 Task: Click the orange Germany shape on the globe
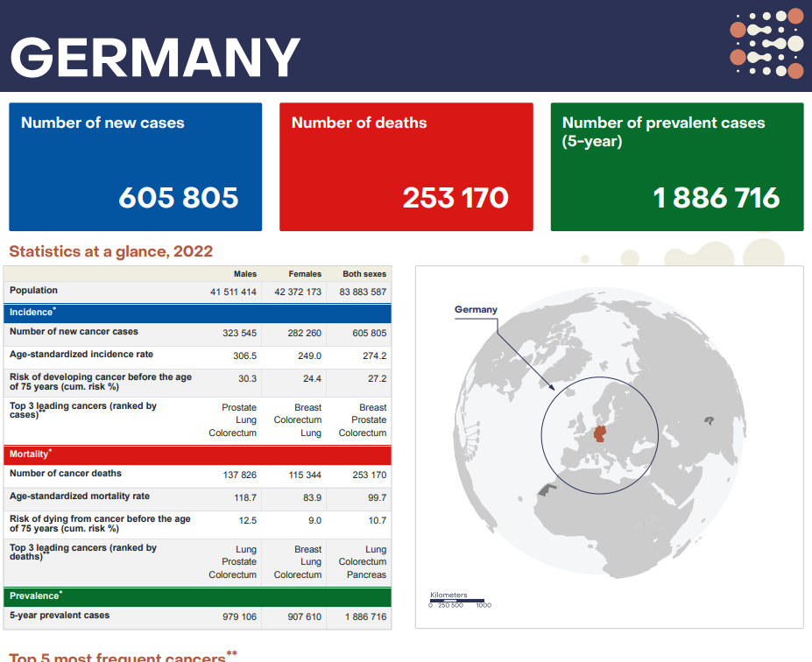(600, 433)
